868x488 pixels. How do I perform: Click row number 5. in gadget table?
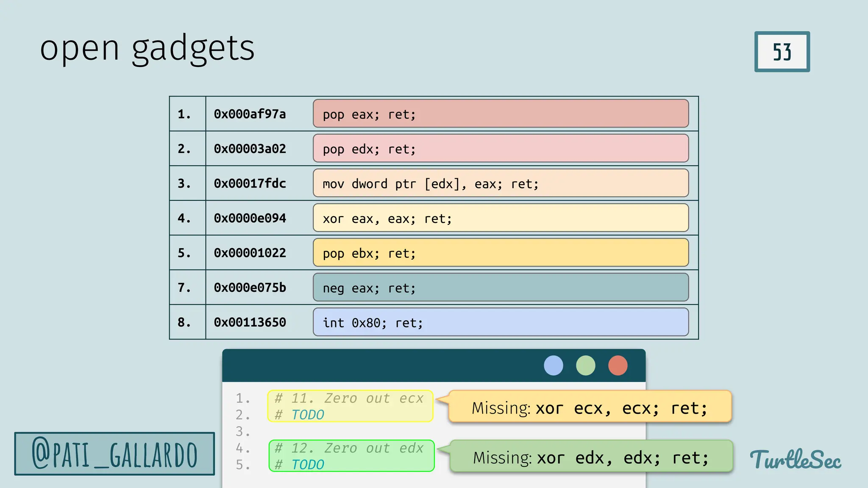pyautogui.click(x=184, y=253)
